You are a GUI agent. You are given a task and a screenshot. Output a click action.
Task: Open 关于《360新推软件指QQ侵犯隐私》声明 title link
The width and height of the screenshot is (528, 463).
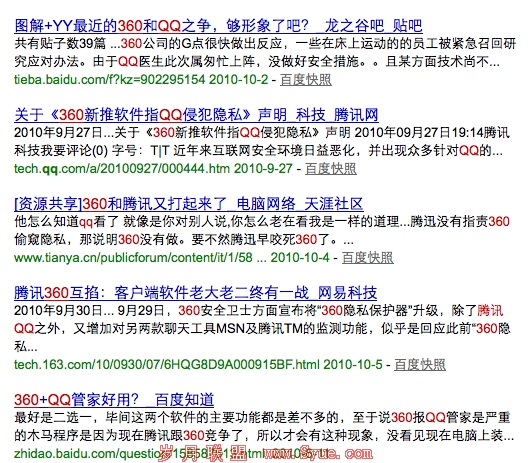pyautogui.click(x=196, y=115)
